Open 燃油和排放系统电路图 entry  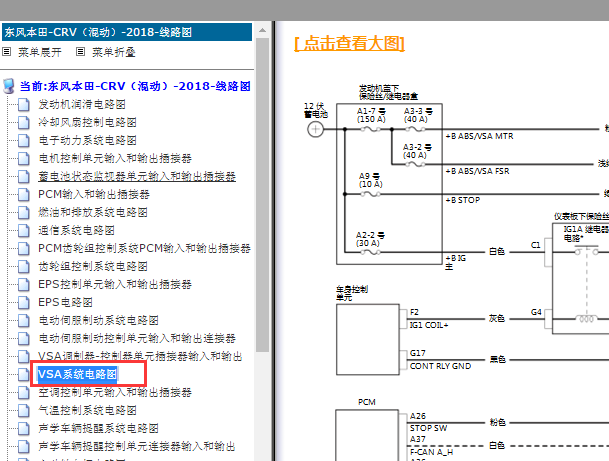click(x=92, y=212)
